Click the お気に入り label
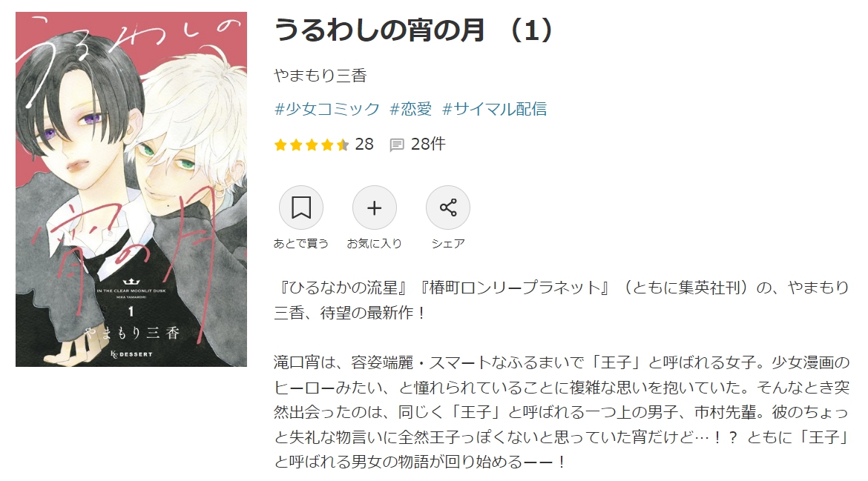Image resolution: width=868 pixels, height=481 pixels. tap(374, 243)
